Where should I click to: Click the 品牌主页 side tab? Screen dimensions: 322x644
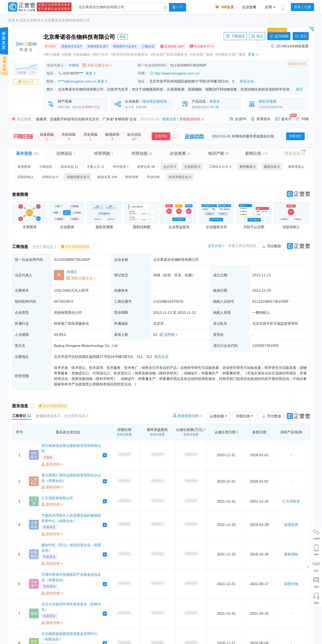point(4,65)
